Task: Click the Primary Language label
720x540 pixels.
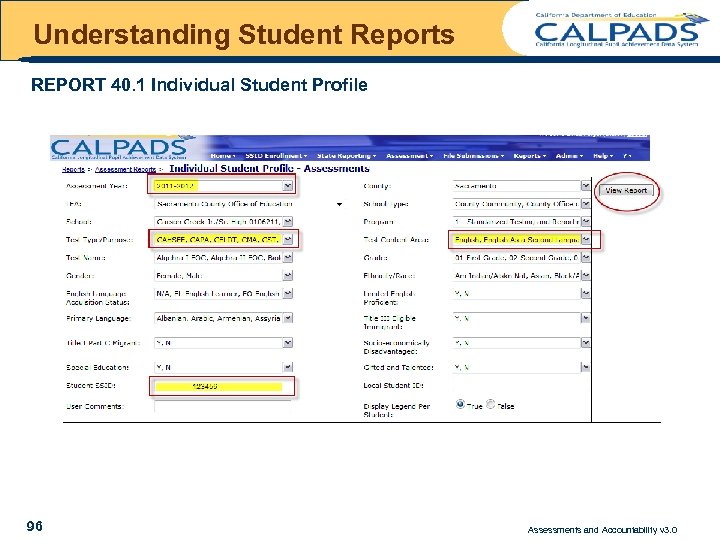Action: click(x=98, y=318)
